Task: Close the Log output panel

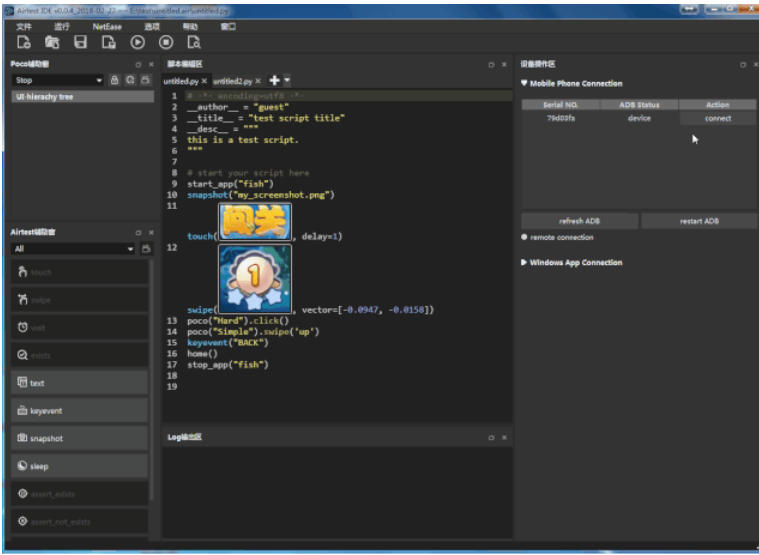Action: (504, 437)
